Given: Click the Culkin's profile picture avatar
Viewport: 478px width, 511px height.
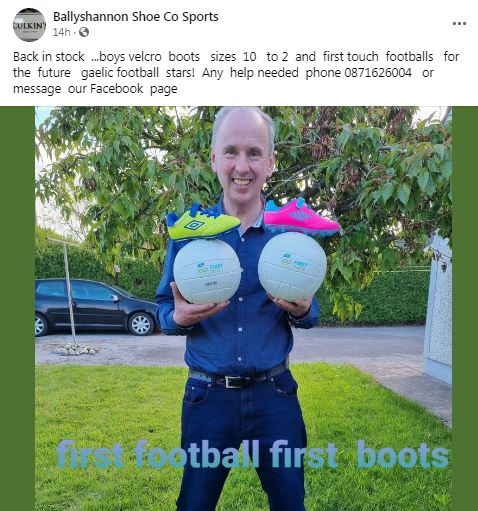Looking at the screenshot, I should (29, 25).
